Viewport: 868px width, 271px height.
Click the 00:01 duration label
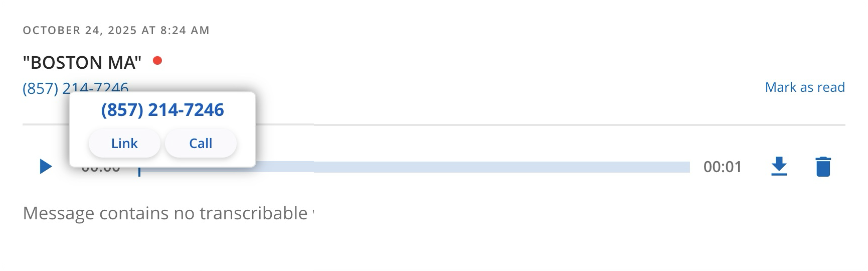coord(722,167)
